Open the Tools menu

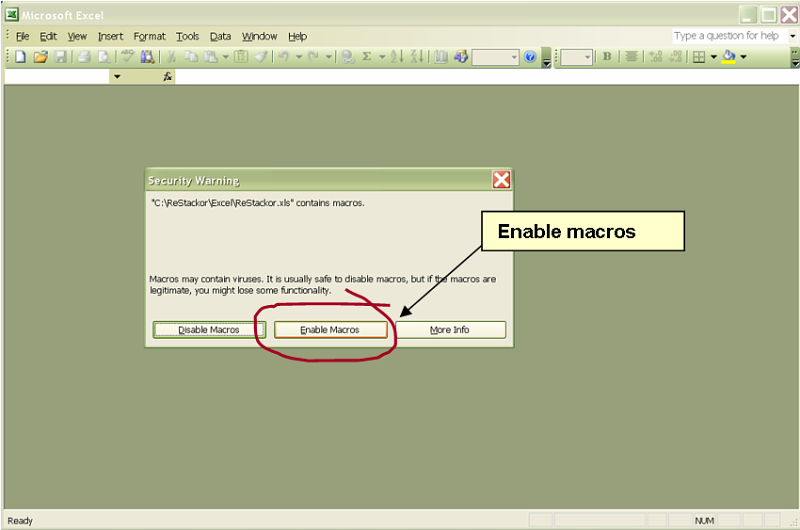pyautogui.click(x=187, y=36)
